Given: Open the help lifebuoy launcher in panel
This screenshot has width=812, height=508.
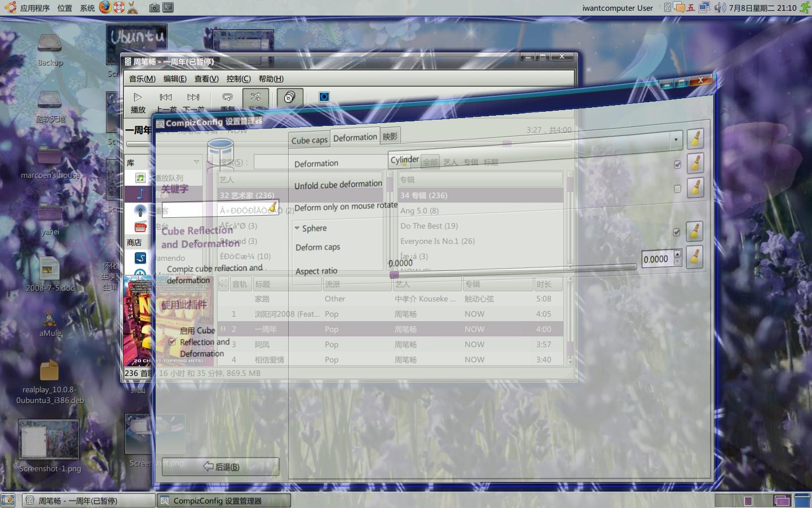Looking at the screenshot, I should tap(118, 7).
